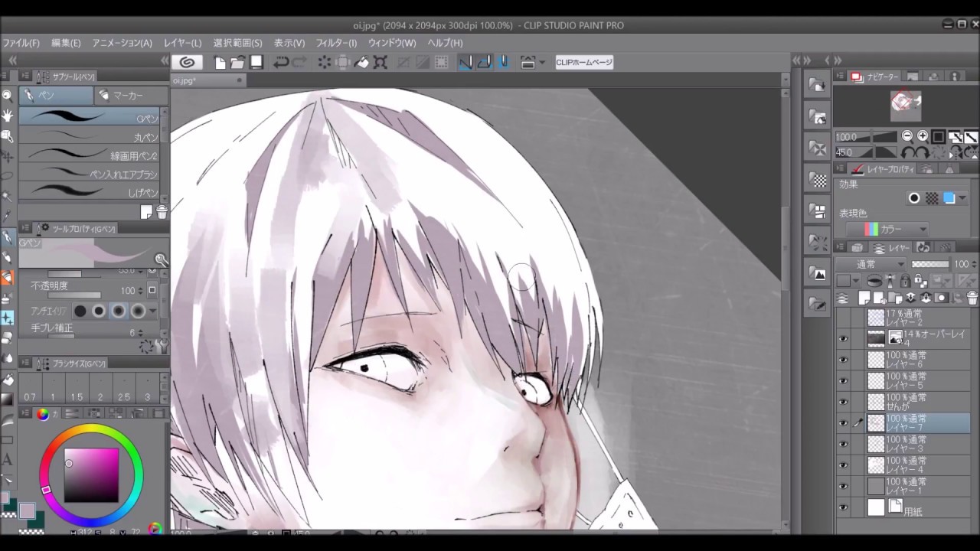Toggle snap to grid icon
The width and height of the screenshot is (980, 551).
point(504,63)
